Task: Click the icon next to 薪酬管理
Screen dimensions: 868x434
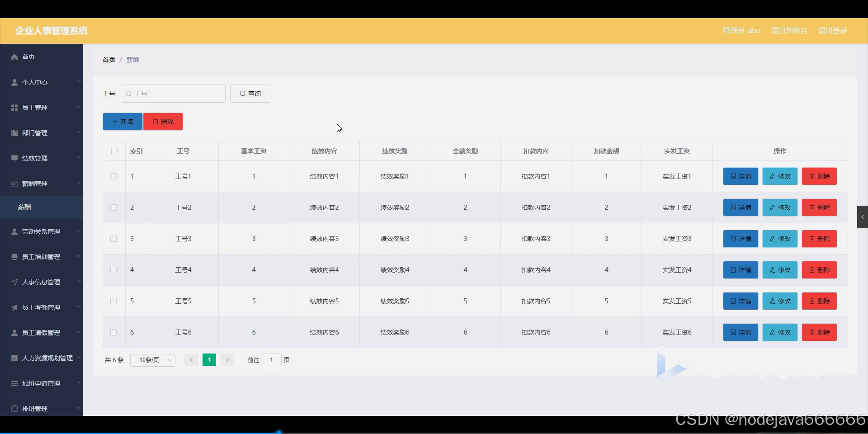Action: [14, 184]
